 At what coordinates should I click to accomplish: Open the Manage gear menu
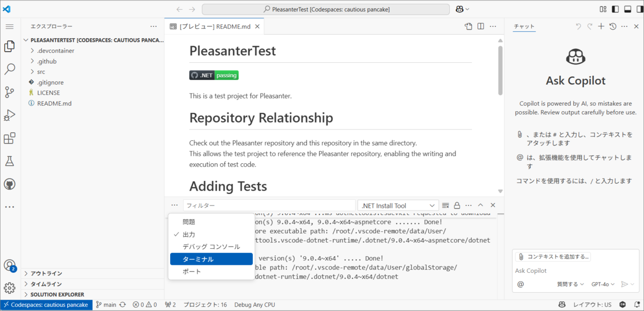[x=9, y=288]
